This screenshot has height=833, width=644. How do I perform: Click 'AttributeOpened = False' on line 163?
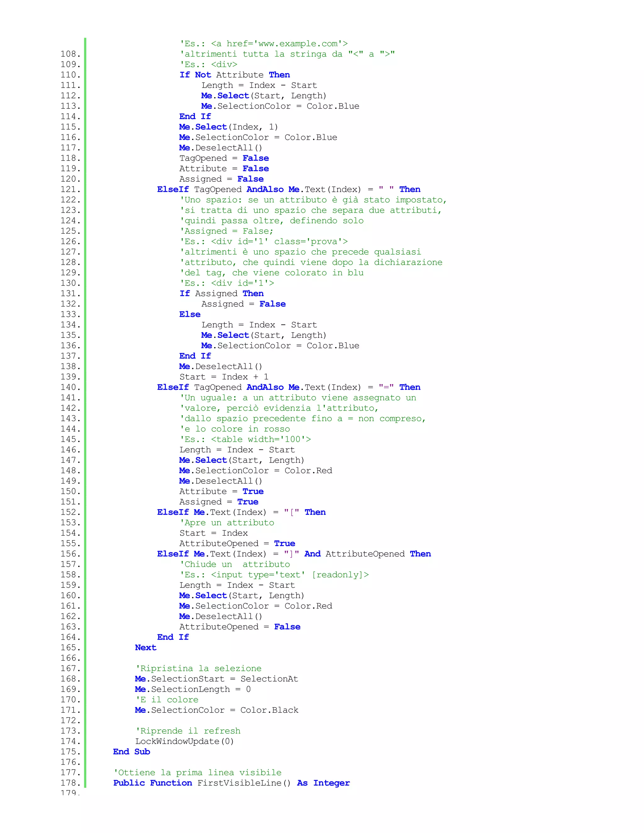click(x=240, y=627)
